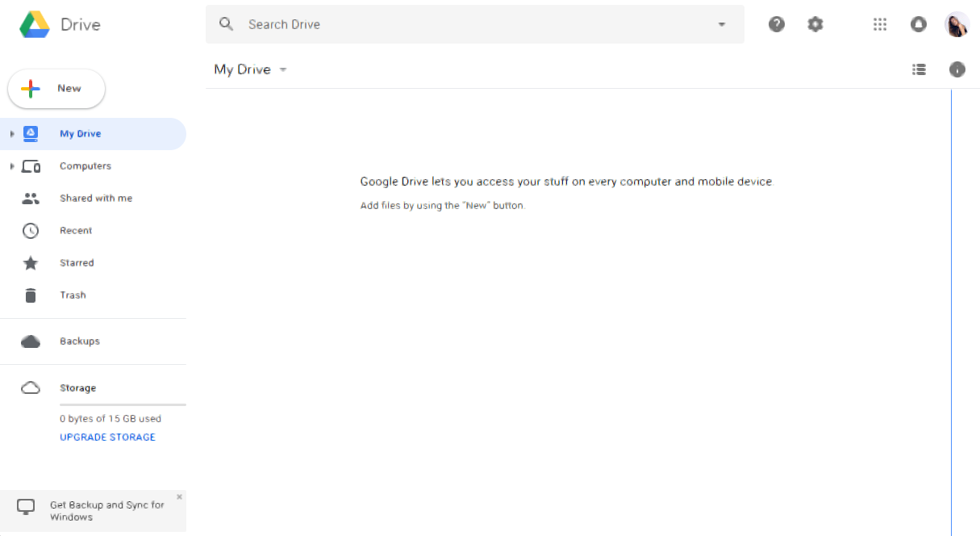Click the Google Drive logo

click(35, 24)
